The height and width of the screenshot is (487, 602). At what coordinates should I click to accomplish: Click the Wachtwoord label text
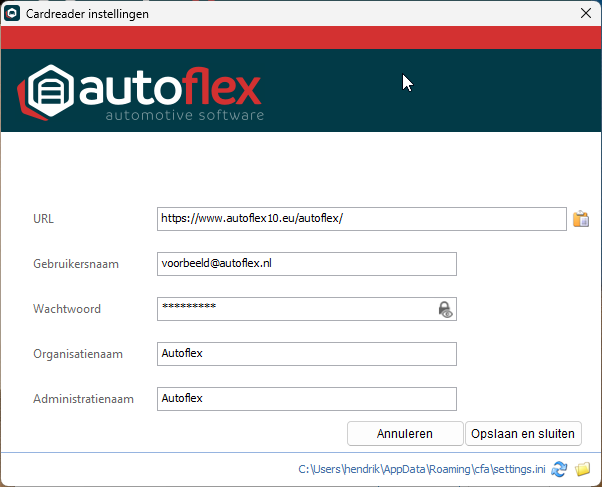67,309
